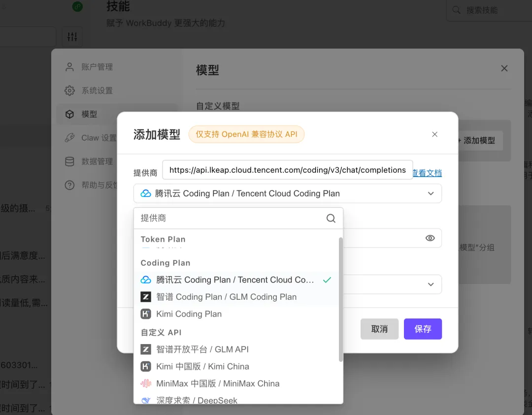The image size is (532, 415).
Task: Click the cube icon of 模型
Action: pos(69,114)
